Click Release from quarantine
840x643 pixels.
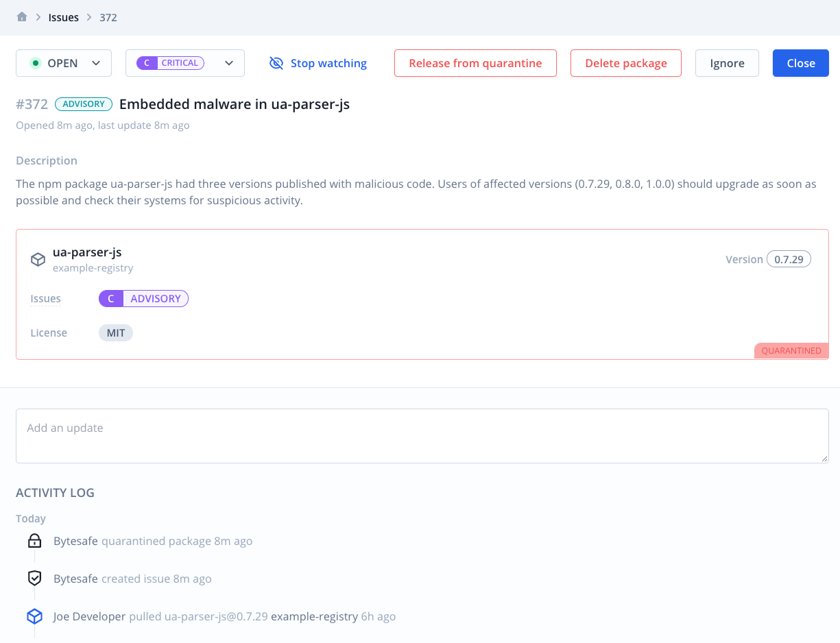(475, 62)
